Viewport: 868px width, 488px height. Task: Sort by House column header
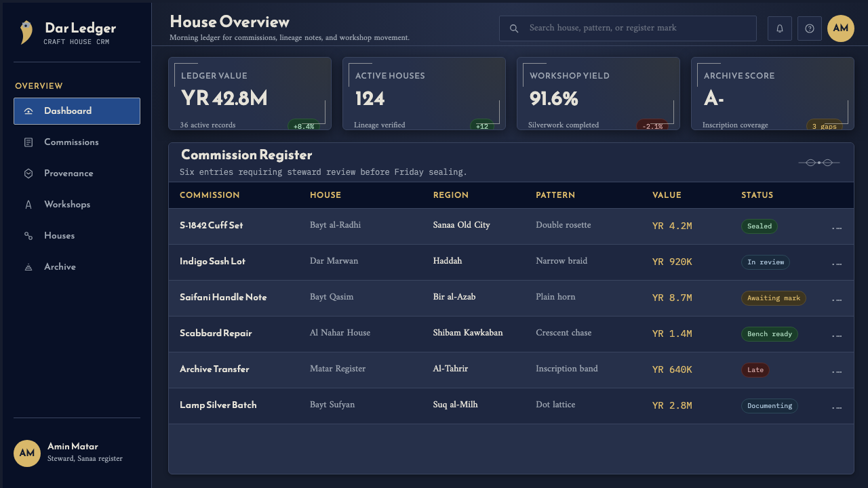point(325,195)
